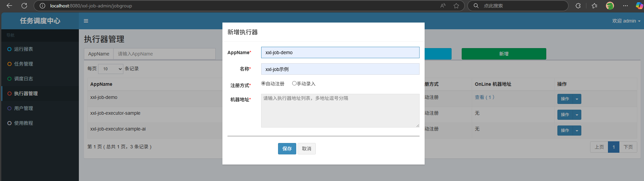Image resolution: width=644 pixels, height=181 pixels.
Task: Click the 请输入AppName search field
Action: 164,54
